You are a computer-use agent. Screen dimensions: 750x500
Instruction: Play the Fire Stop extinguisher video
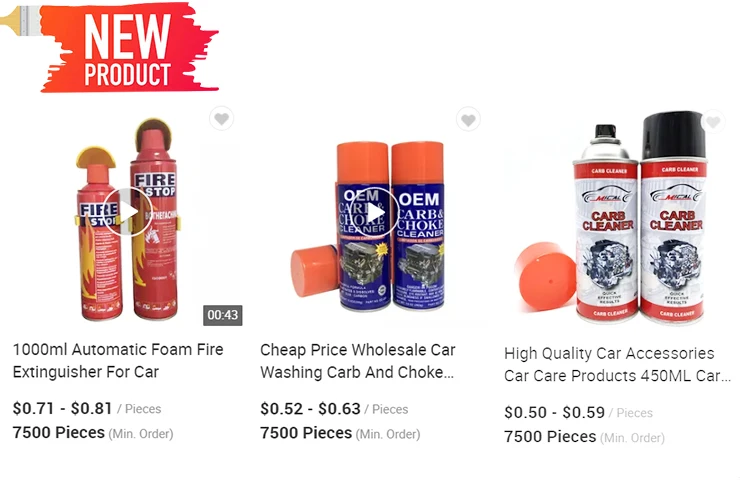128,211
